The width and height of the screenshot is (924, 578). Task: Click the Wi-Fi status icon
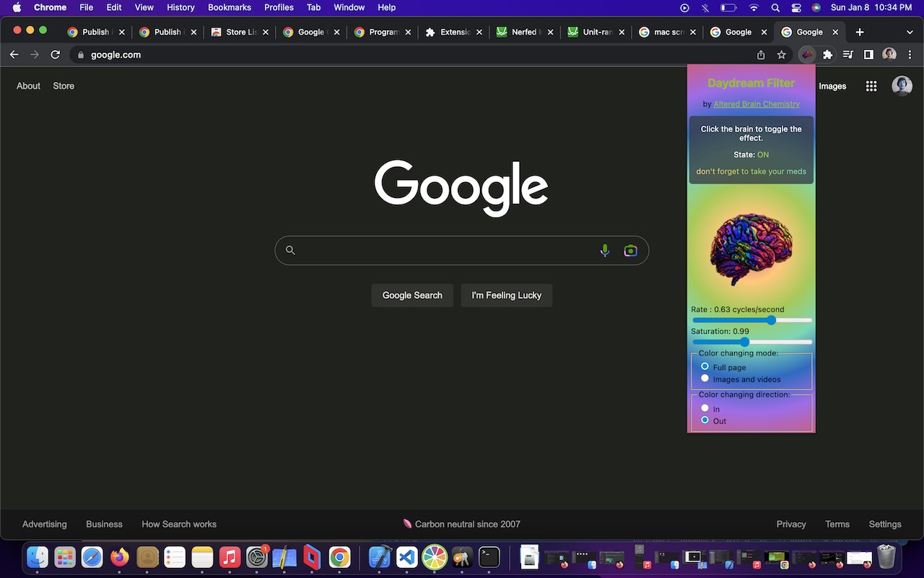point(754,8)
